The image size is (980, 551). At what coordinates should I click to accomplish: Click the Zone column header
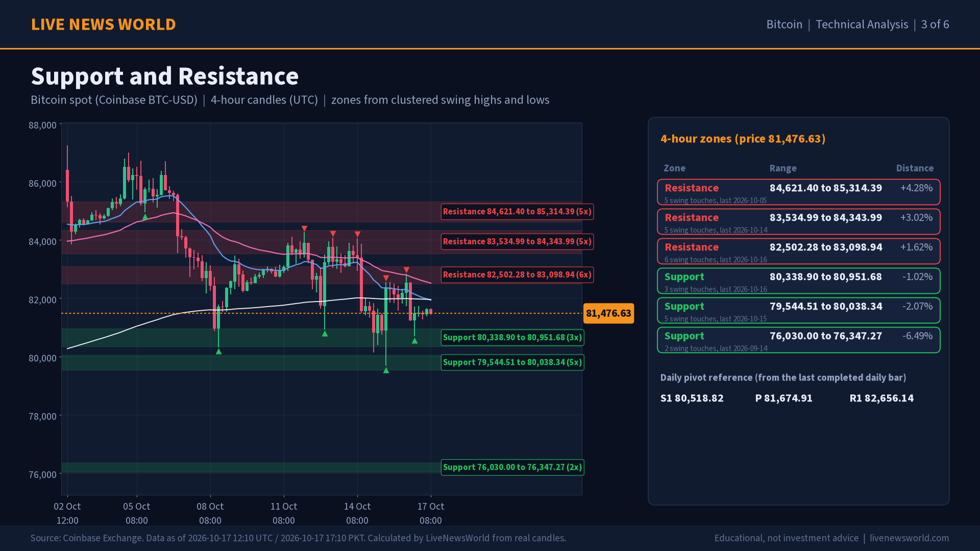point(674,168)
